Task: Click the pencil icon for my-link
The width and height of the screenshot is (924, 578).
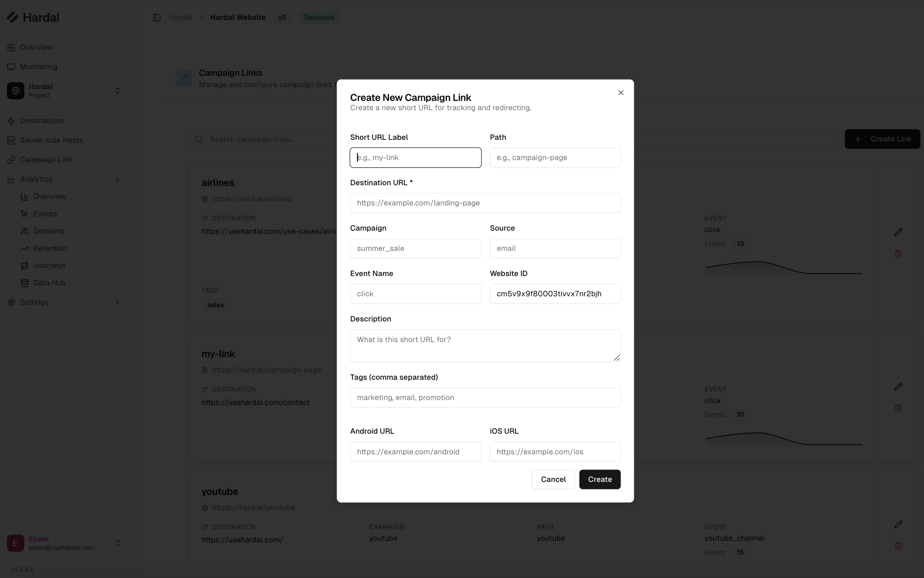Action: coord(898,387)
